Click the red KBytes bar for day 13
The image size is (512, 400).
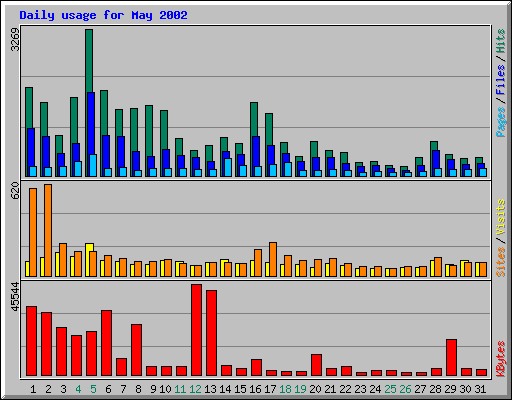tap(212, 333)
